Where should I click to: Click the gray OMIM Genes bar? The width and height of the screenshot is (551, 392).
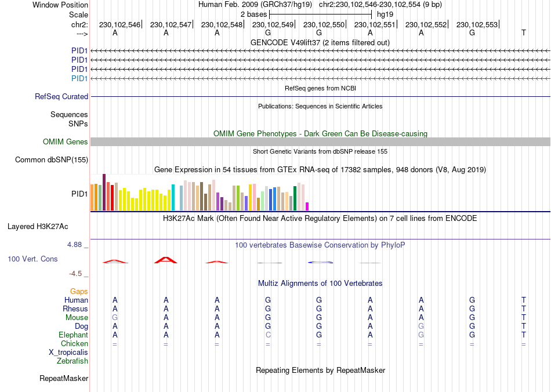coord(320,142)
